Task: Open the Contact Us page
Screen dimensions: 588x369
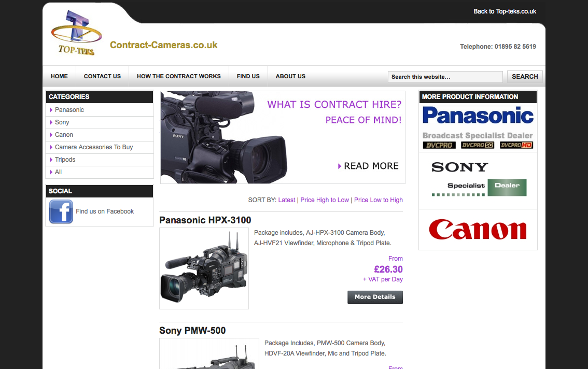Action: 102,76
